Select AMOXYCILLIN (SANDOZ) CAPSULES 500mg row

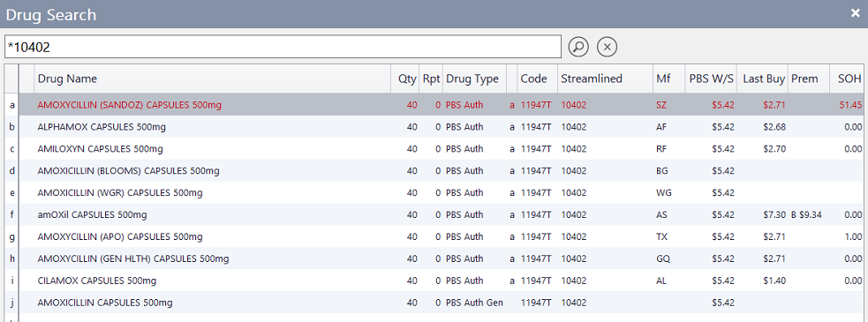coord(442,105)
